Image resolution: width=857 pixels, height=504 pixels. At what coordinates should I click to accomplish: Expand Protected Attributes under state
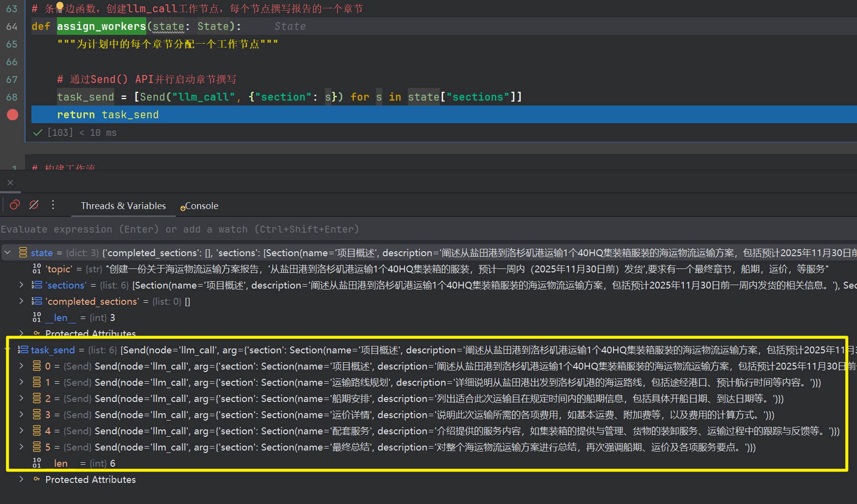(x=21, y=333)
